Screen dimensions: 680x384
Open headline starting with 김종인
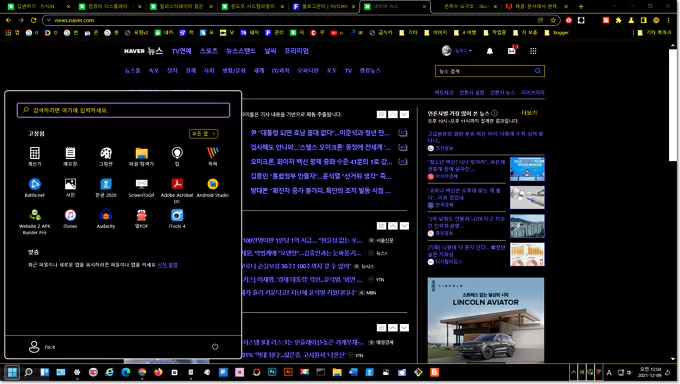[x=320, y=176]
